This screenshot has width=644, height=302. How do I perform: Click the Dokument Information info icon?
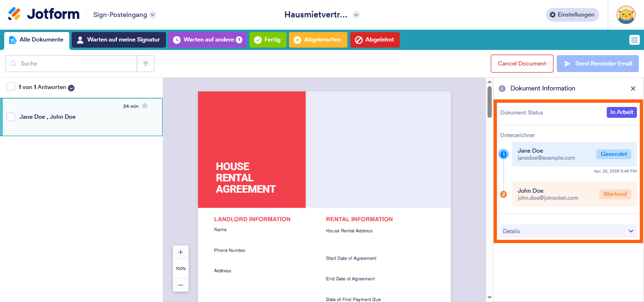tap(502, 89)
